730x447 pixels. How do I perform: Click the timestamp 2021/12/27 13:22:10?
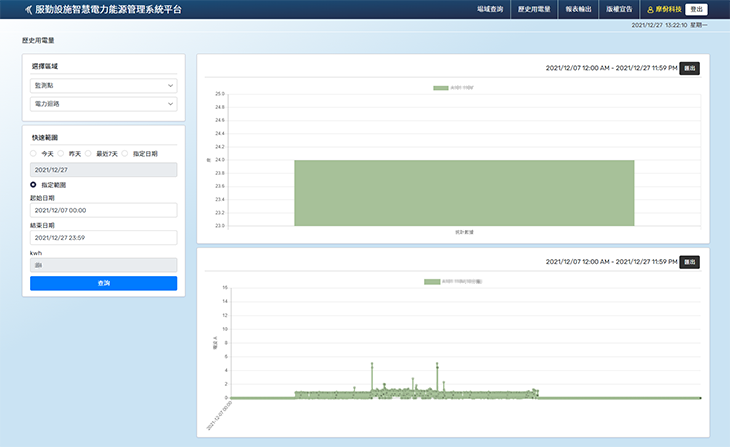tap(659, 25)
